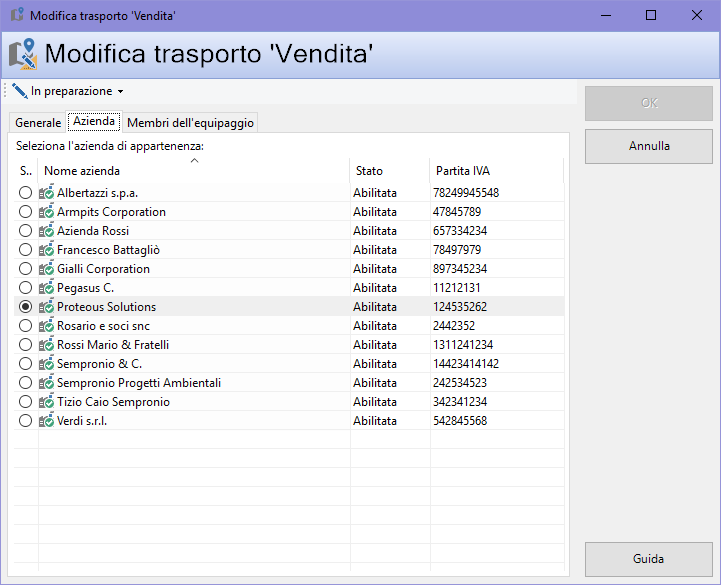Click the company icon beside Tizio Caio Sempronio
This screenshot has height=585, width=721.
(x=46, y=401)
